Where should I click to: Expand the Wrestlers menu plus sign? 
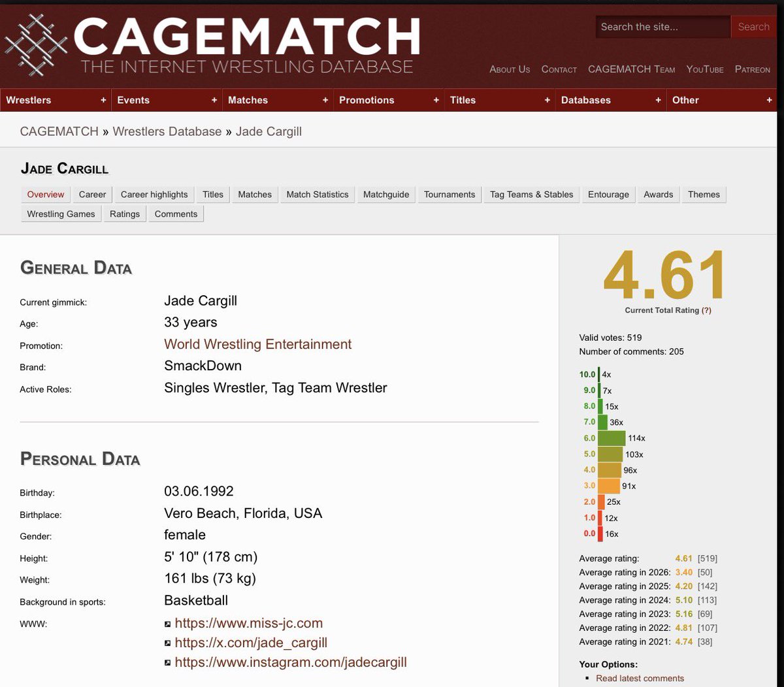(103, 100)
